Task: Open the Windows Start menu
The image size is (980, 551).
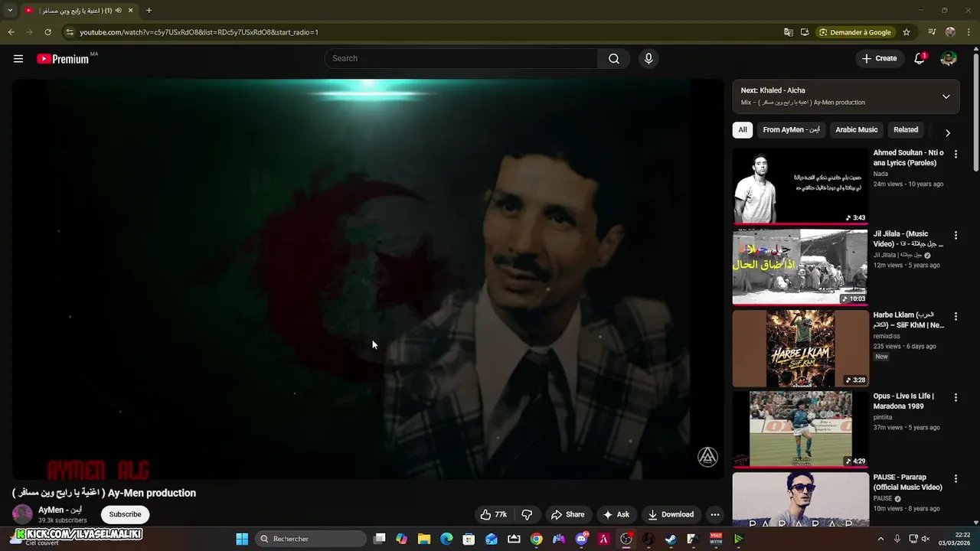Action: 242,539
